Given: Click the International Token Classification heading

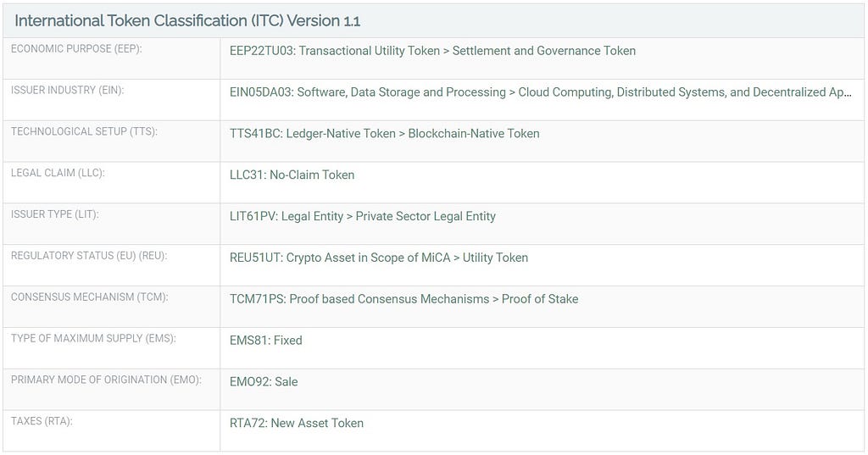Looking at the screenshot, I should pyautogui.click(x=187, y=21).
